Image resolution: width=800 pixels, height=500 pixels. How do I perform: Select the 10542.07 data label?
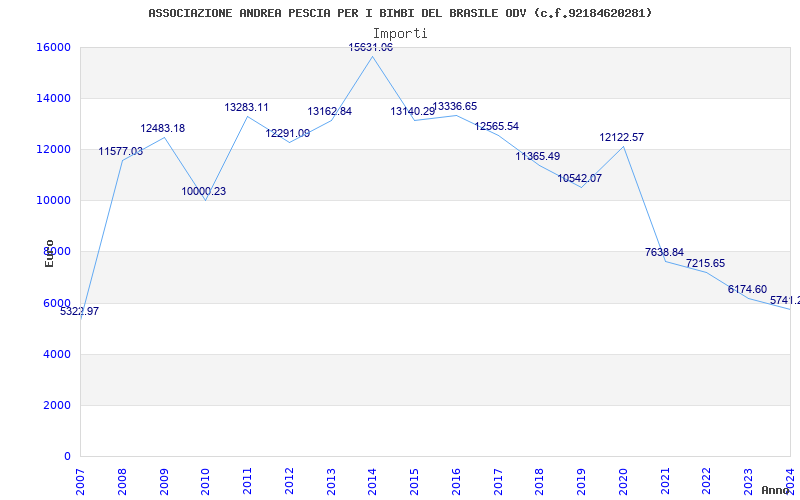(579, 178)
